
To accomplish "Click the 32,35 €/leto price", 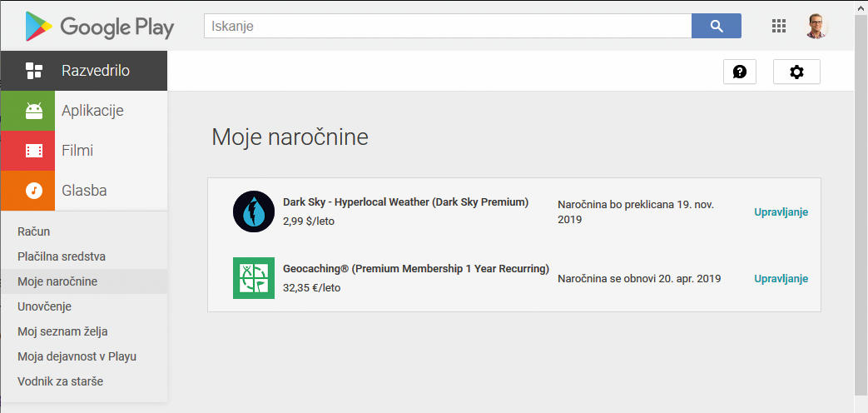I will pyautogui.click(x=311, y=288).
